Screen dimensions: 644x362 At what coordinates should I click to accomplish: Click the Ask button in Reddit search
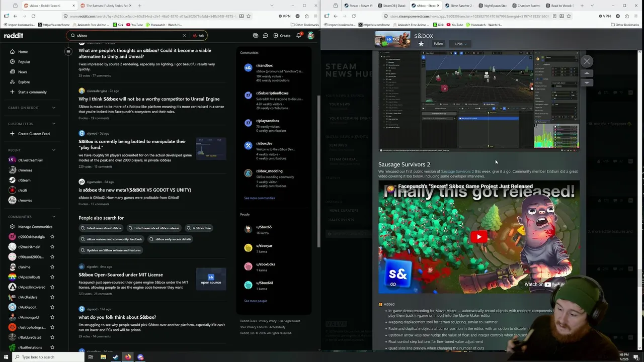pos(198,36)
